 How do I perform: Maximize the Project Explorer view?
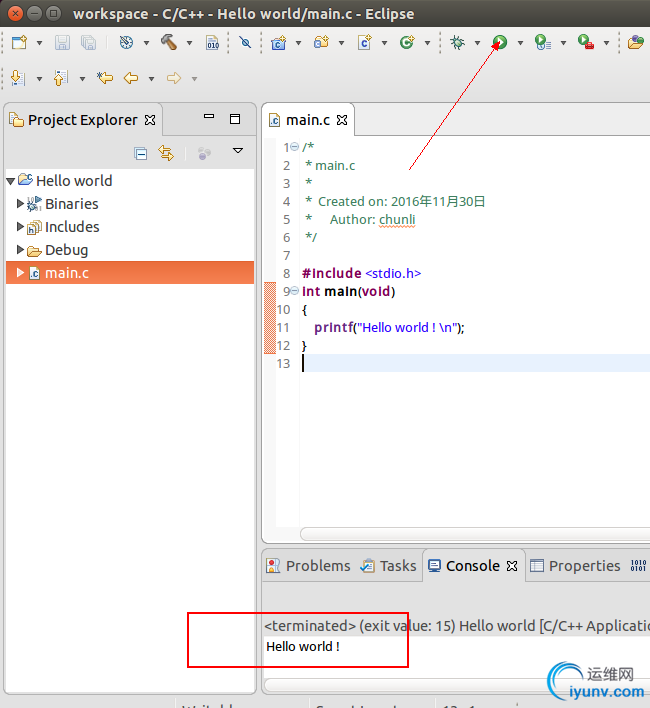tap(235, 119)
